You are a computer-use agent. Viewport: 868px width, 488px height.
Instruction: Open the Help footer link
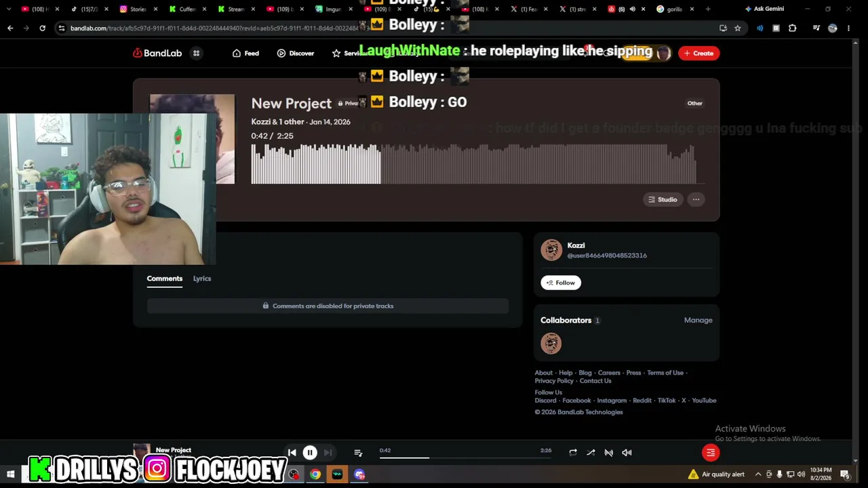click(x=566, y=373)
